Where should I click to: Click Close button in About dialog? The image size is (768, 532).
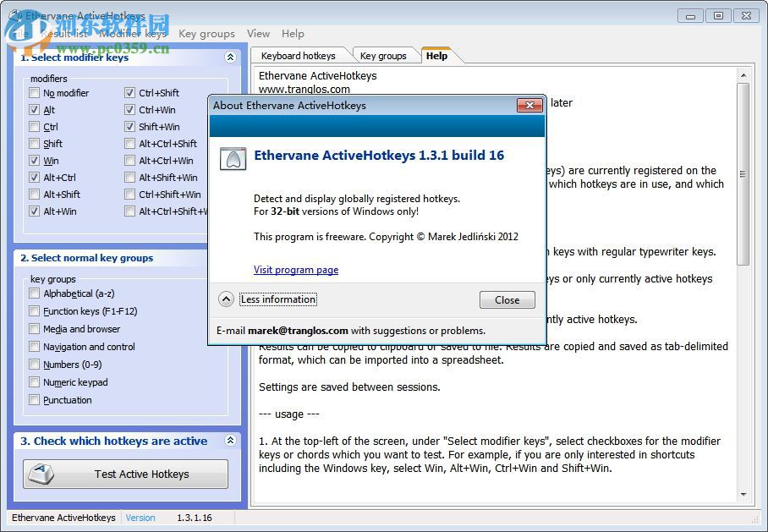[x=507, y=299]
